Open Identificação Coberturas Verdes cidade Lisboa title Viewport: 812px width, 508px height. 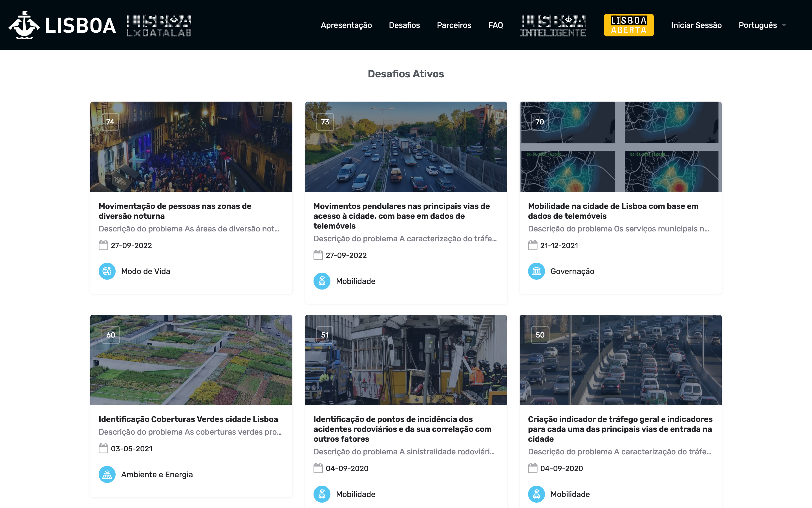pyautogui.click(x=188, y=419)
